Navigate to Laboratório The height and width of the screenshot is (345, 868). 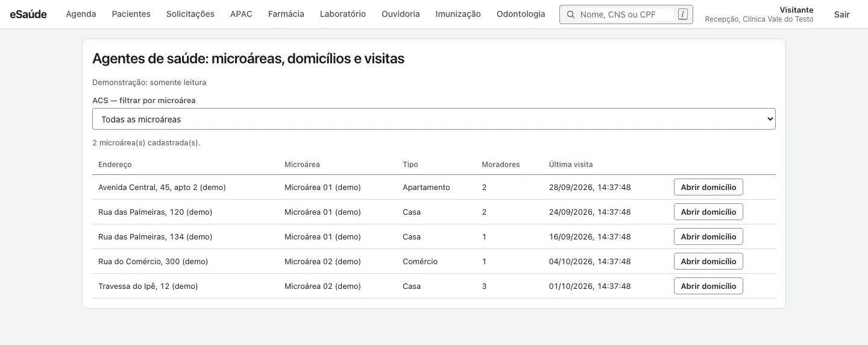tap(343, 14)
